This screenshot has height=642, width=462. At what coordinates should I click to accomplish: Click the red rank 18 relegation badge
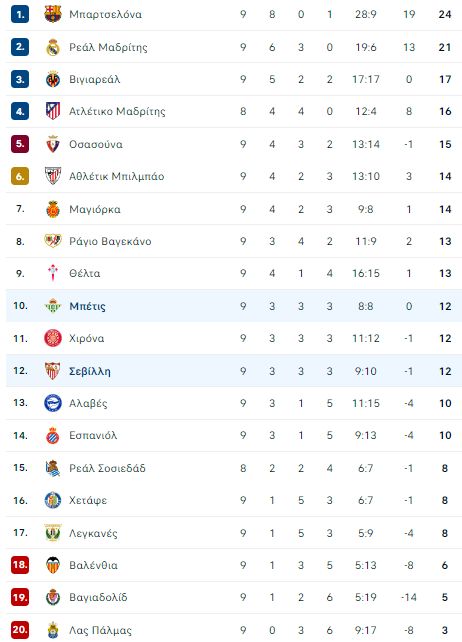(20, 565)
